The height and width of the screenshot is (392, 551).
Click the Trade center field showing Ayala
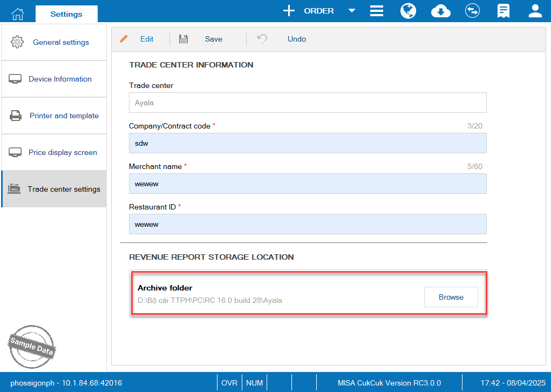[308, 103]
